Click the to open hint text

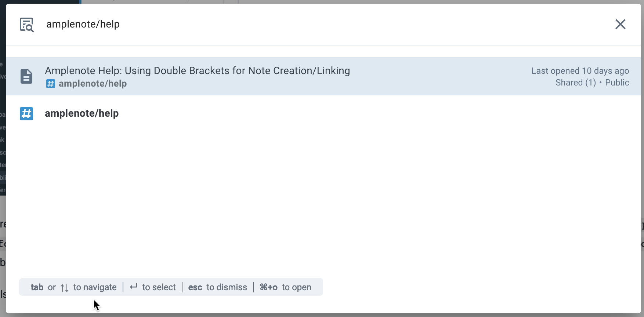[x=296, y=287]
